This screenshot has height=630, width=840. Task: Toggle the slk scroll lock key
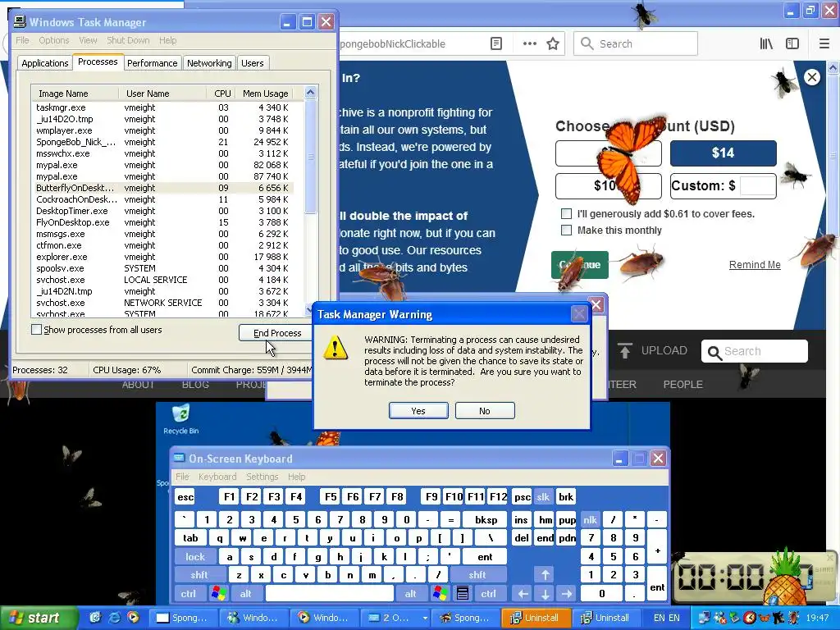(x=543, y=497)
